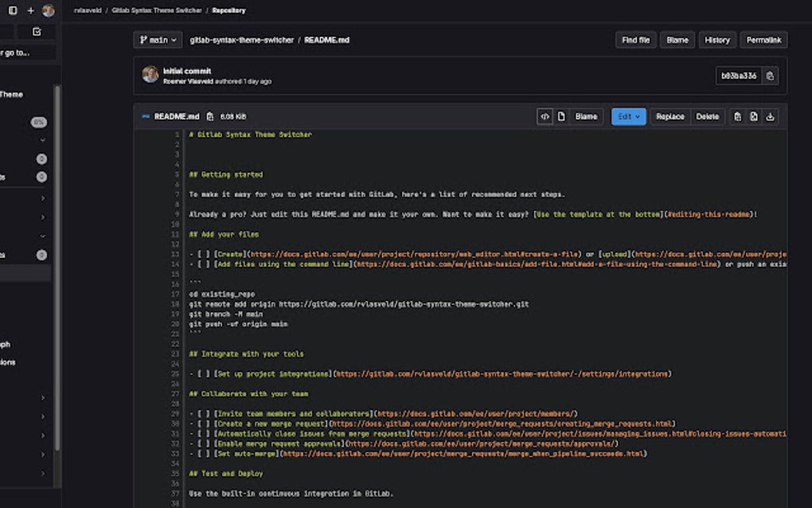Copy README.md file path icon
The height and width of the screenshot is (508, 812).
pyautogui.click(x=210, y=116)
